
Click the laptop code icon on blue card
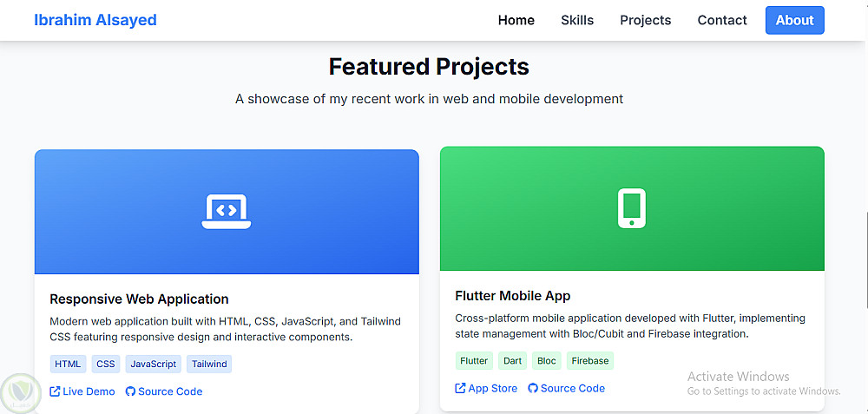tap(227, 211)
